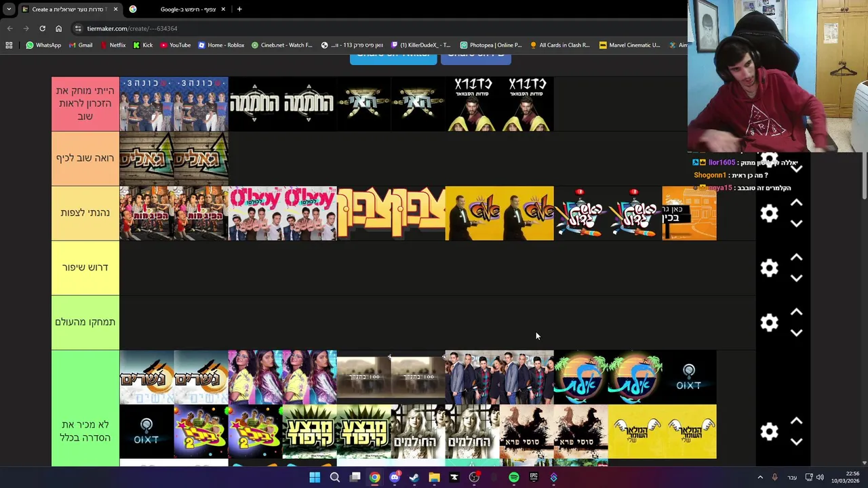
Task: Switch to the Google צפוף search tab
Action: coord(178,9)
